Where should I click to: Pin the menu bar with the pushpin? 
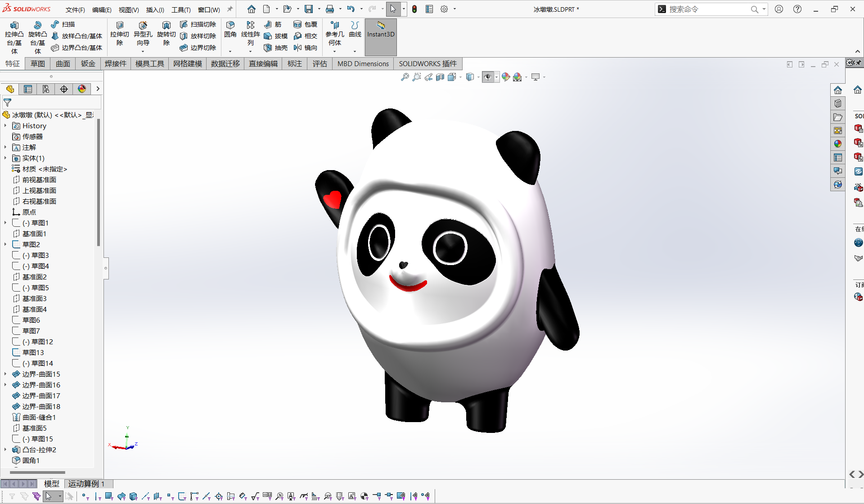[229, 9]
